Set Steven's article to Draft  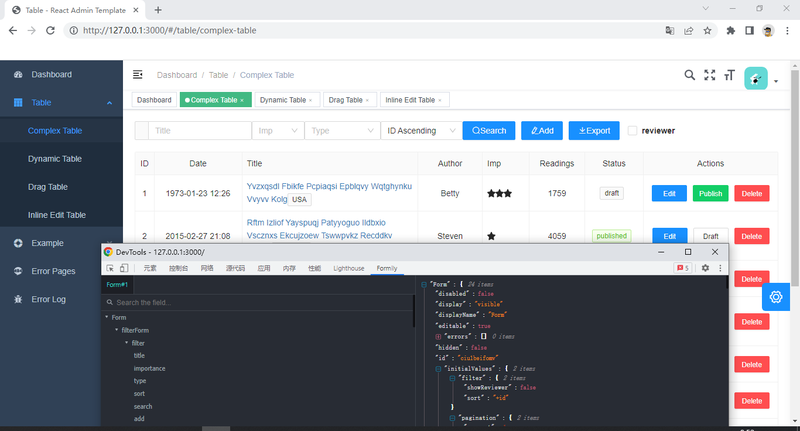[x=710, y=236]
